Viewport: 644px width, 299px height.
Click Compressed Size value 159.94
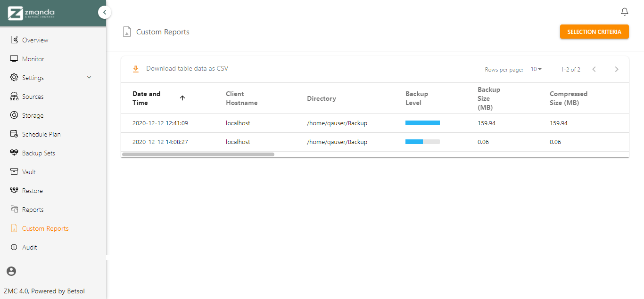coord(559,123)
